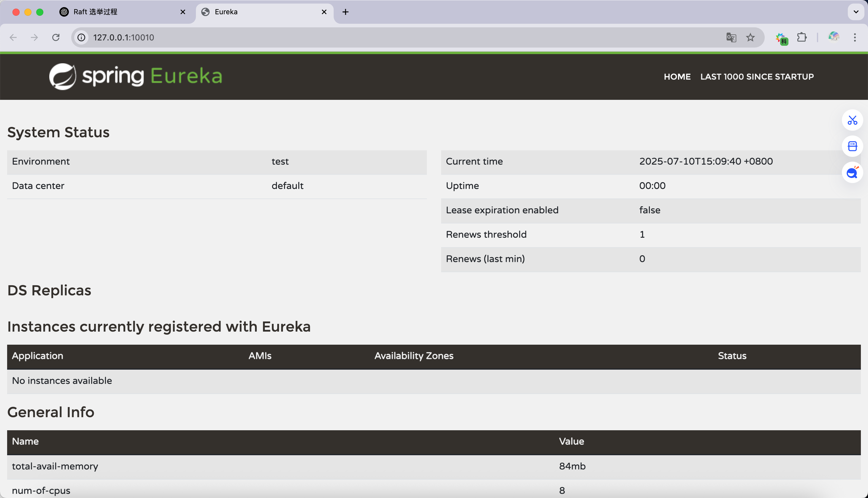Open the browser profile avatar
Viewport: 868px width, 498px height.
coord(834,37)
